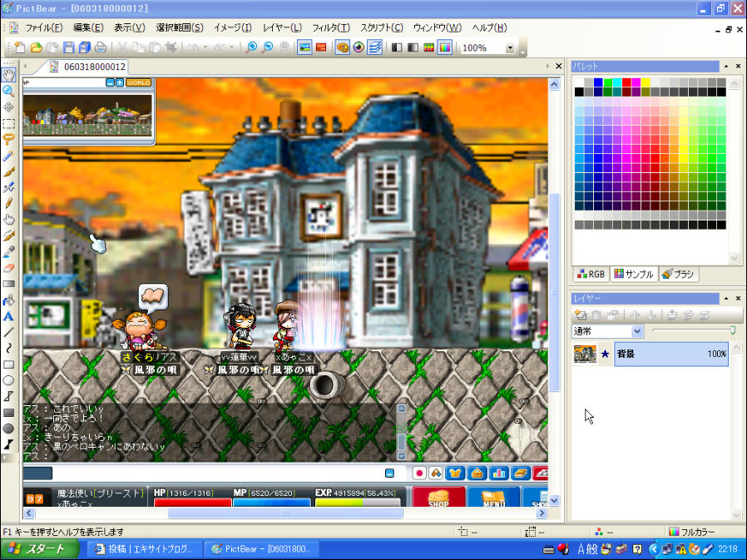Select the outlined Rectangle shape tool
This screenshot has height=560, width=747.
8,364
